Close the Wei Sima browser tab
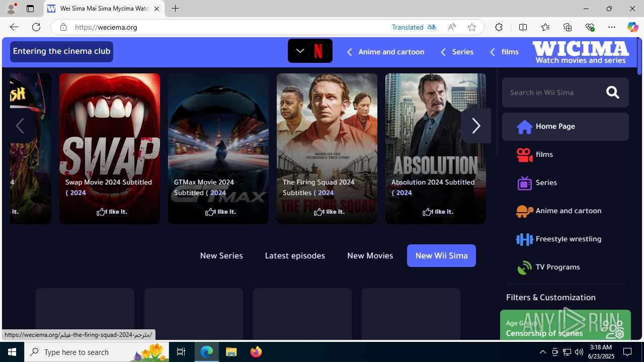The height and width of the screenshot is (362, 644). (x=156, y=9)
